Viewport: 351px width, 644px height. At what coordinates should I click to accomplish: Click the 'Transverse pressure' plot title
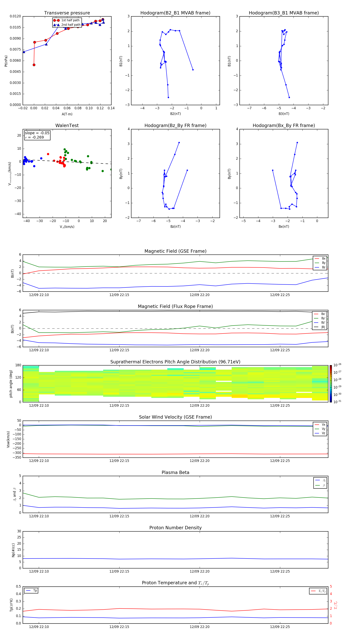(x=67, y=13)
